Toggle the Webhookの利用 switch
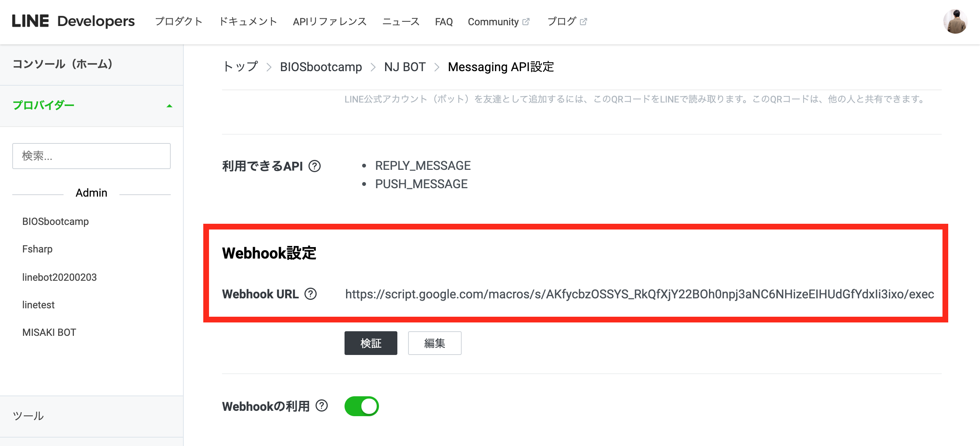The height and width of the screenshot is (446, 980). (x=361, y=406)
